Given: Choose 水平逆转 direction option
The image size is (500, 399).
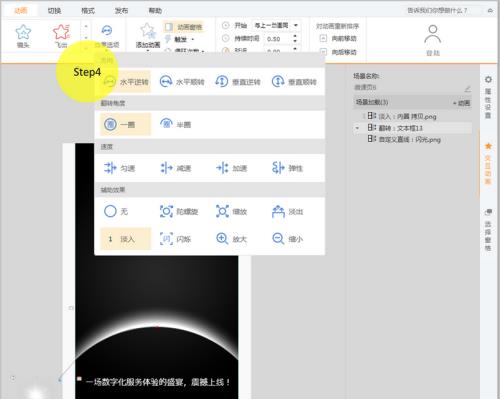Looking at the screenshot, I should (126, 82).
